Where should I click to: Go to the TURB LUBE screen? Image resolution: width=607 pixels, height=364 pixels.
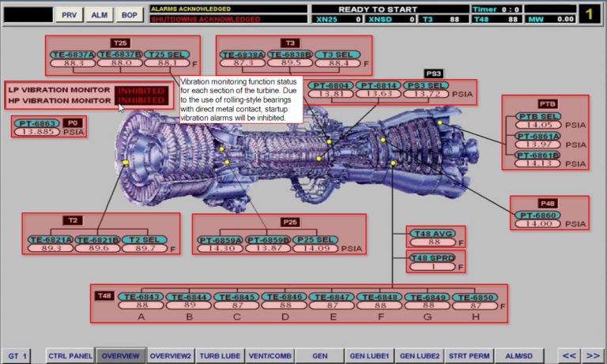pos(219,356)
